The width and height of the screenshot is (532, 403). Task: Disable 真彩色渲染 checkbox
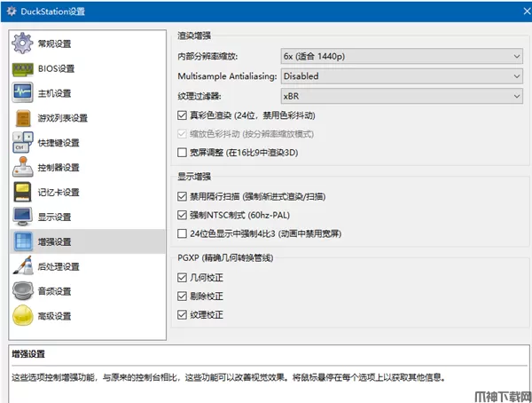[183, 115]
